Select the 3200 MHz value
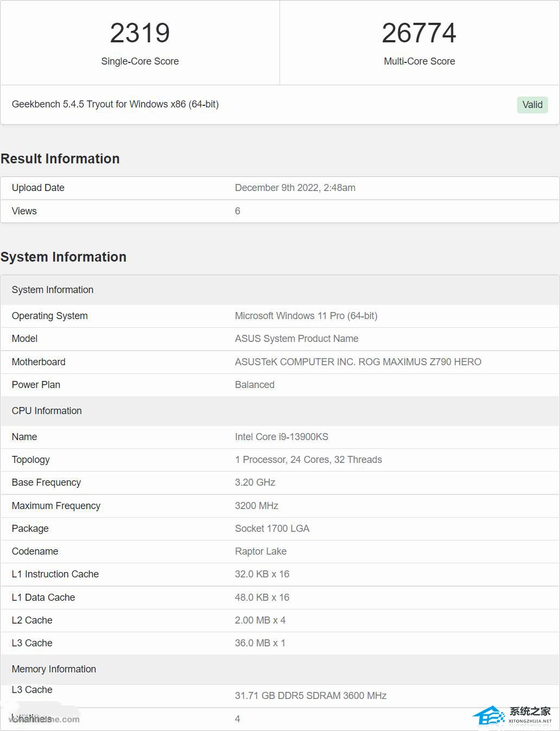The width and height of the screenshot is (560, 731). pos(257,506)
